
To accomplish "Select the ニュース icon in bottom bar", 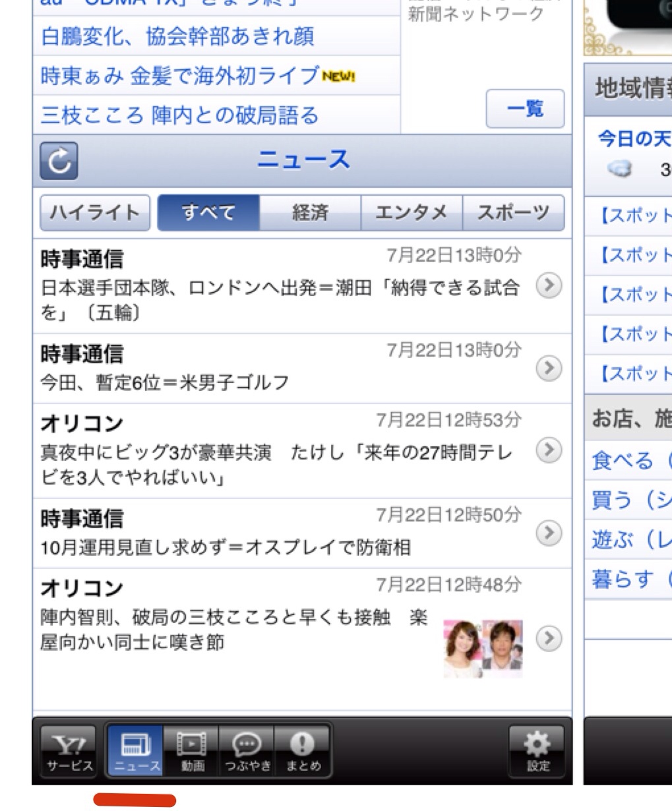I will click(137, 750).
